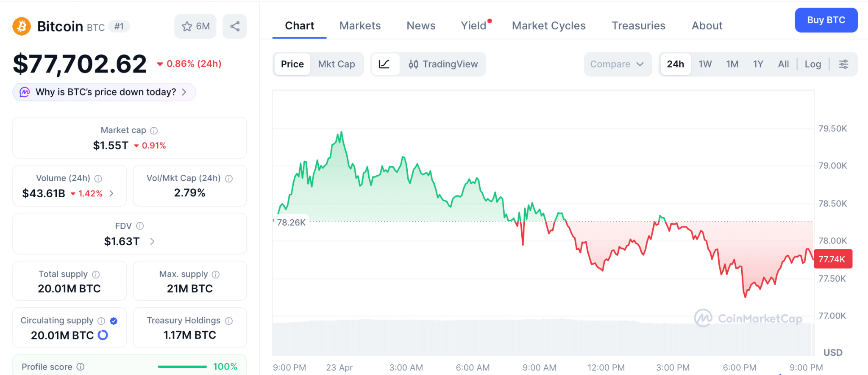Screen dimensions: 868x375
Task: Expand FDV details chevron
Action: click(152, 241)
